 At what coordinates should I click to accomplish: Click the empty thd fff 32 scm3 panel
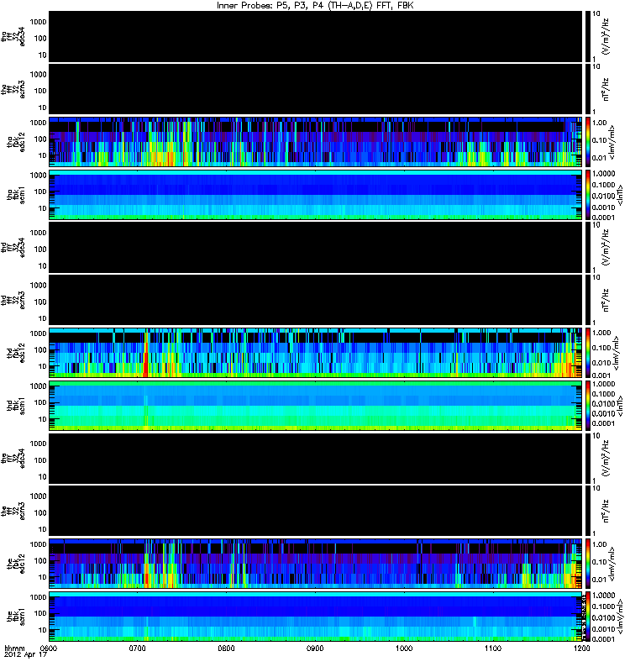pyautogui.click(x=316, y=300)
